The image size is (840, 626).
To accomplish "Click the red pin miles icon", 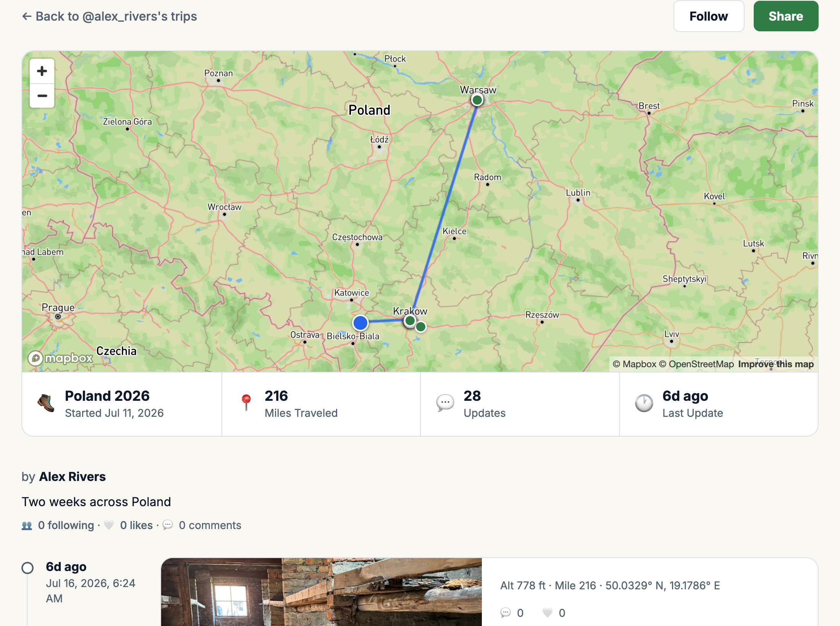I will tap(246, 403).
